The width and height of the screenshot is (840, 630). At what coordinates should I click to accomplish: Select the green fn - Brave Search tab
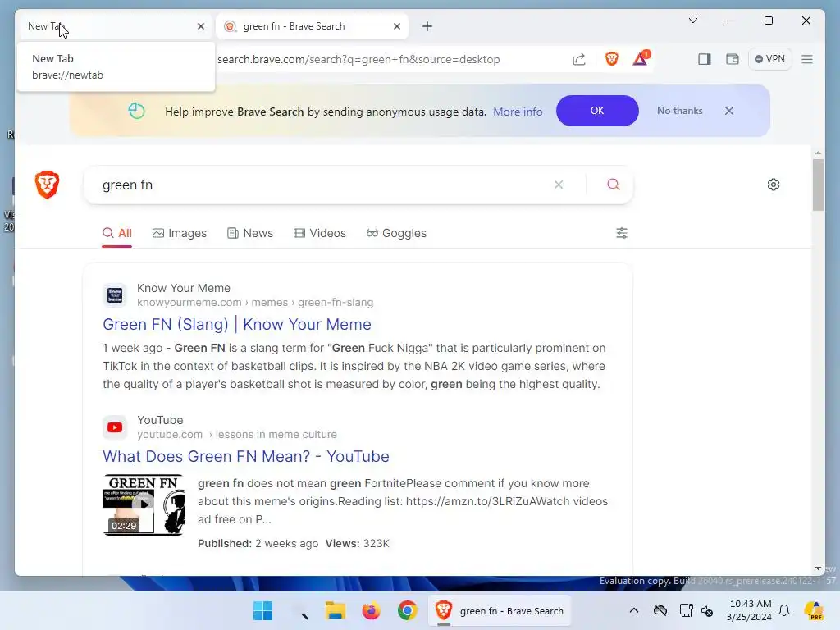click(312, 25)
